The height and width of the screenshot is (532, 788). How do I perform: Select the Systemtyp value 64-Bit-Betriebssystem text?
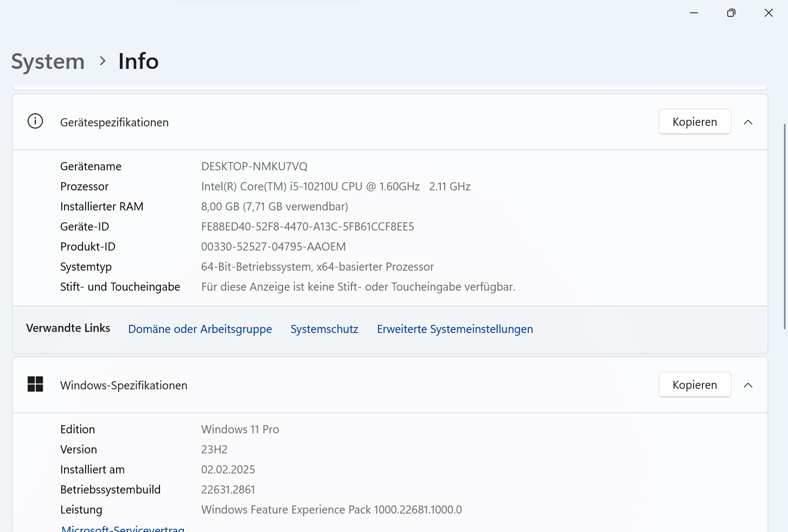(x=317, y=267)
